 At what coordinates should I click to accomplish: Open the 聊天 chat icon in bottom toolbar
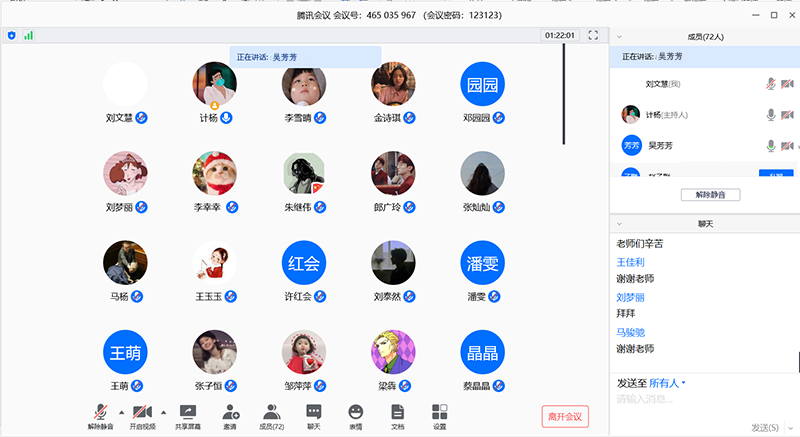pyautogui.click(x=314, y=412)
